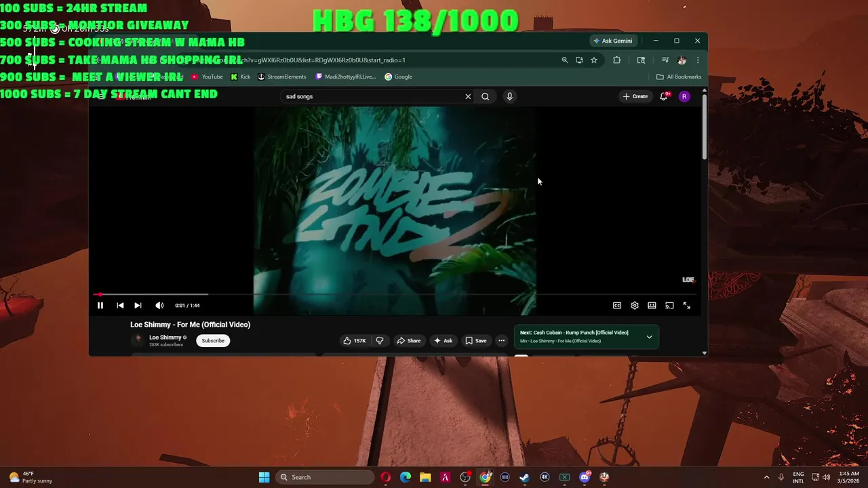868x488 pixels.
Task: Open the Chrome extensions puzzle icon
Action: pos(616,60)
